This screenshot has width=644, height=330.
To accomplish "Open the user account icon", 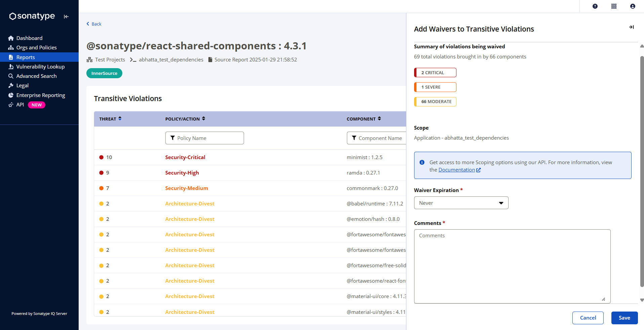I will click(633, 6).
